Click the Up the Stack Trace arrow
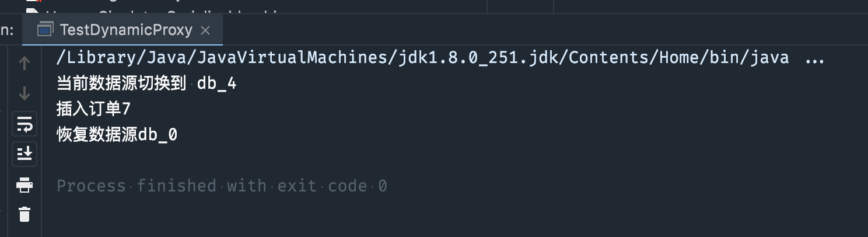Viewport: 868px width, 237px height. 24,63
